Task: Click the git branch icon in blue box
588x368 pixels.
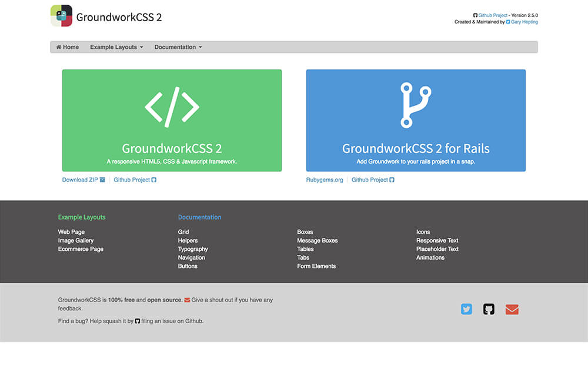Action: coord(416,105)
